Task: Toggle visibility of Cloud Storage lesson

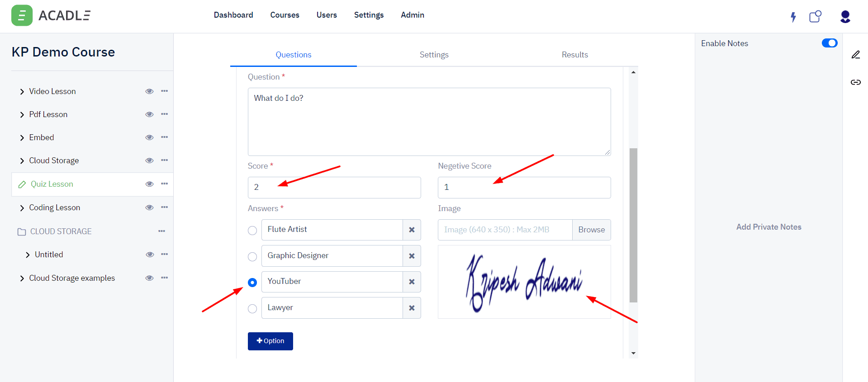Action: pyautogui.click(x=149, y=160)
